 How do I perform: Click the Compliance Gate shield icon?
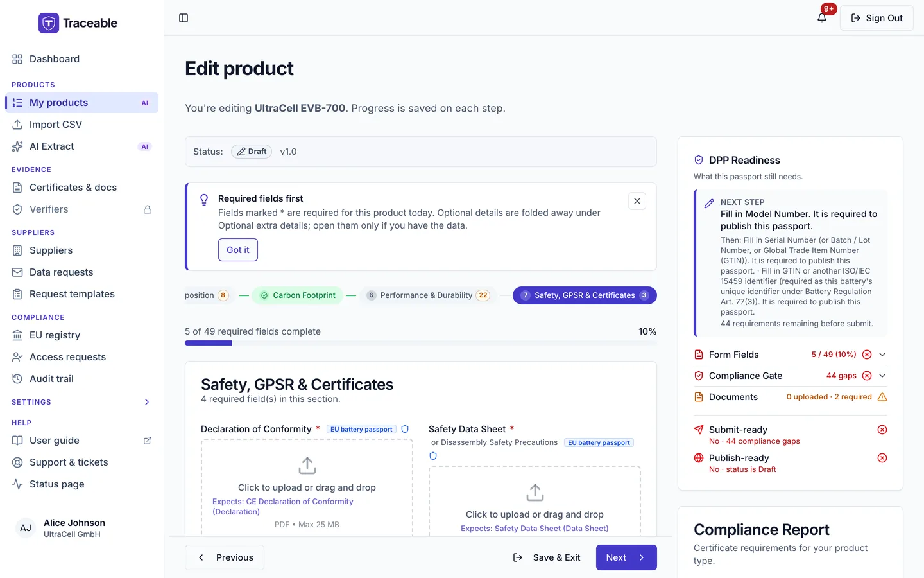(699, 376)
